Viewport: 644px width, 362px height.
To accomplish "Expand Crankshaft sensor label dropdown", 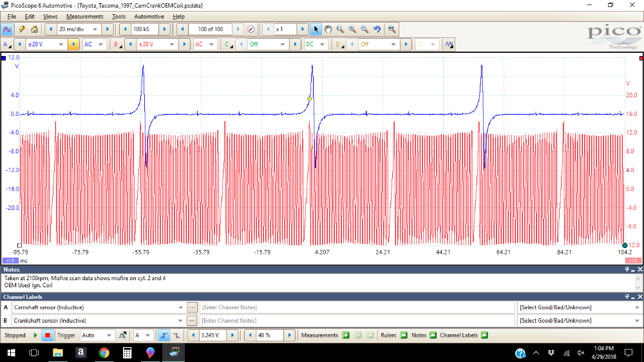I will click(x=180, y=321).
